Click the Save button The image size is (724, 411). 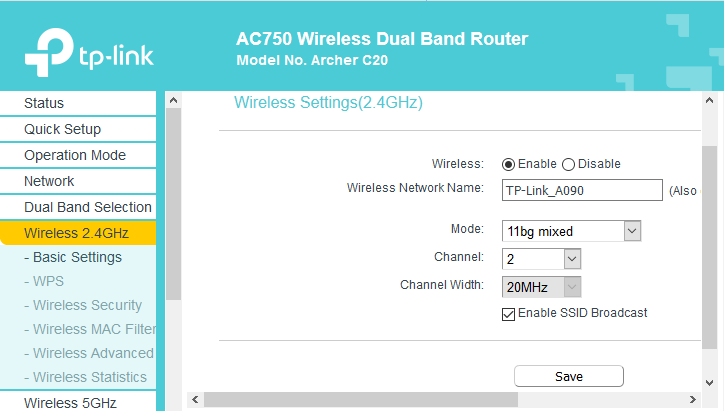(x=568, y=376)
